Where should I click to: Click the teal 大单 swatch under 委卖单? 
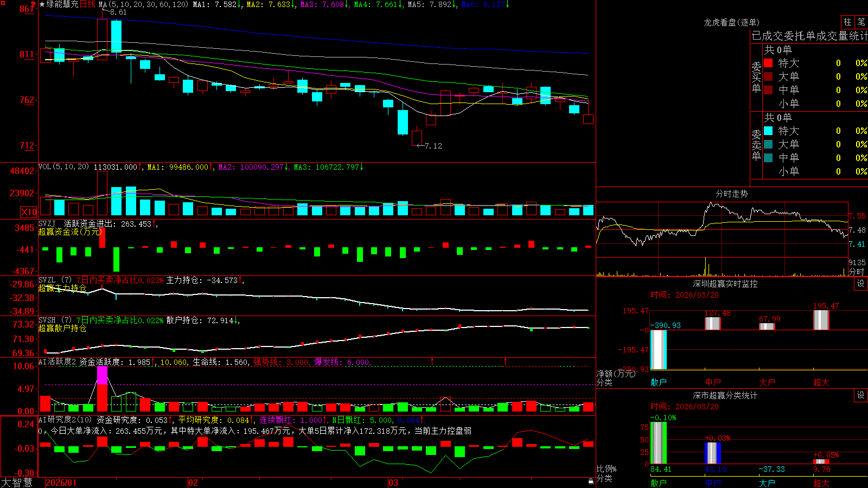(x=768, y=144)
